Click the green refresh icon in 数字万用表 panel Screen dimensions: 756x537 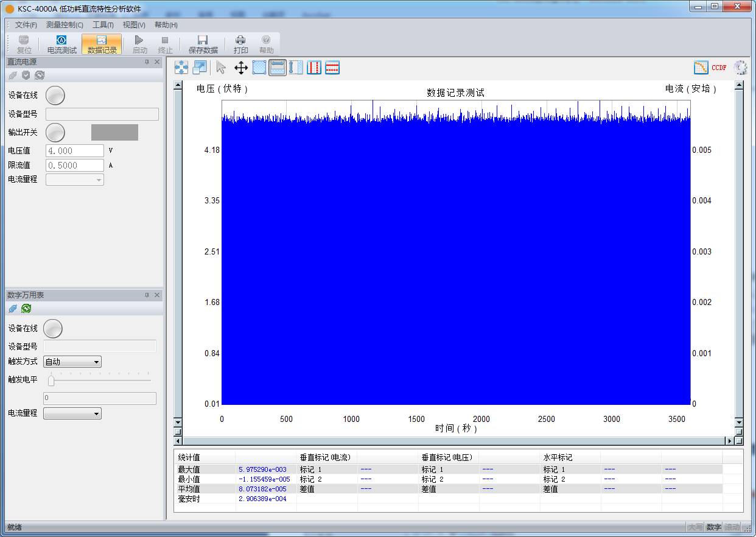(26, 309)
